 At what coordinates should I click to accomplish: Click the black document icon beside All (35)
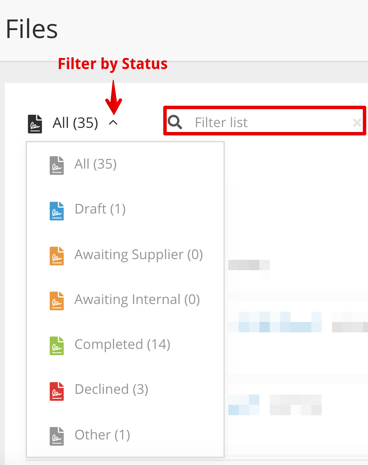click(x=35, y=124)
